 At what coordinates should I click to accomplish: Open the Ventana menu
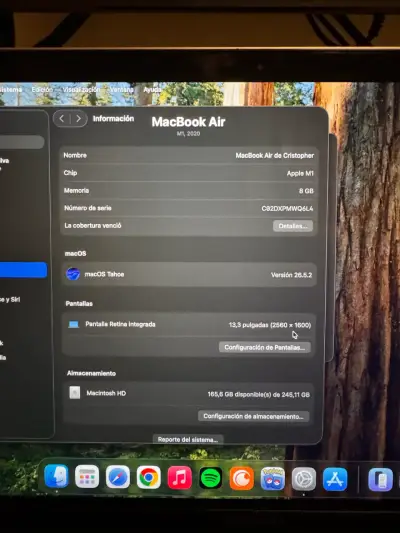click(x=122, y=89)
